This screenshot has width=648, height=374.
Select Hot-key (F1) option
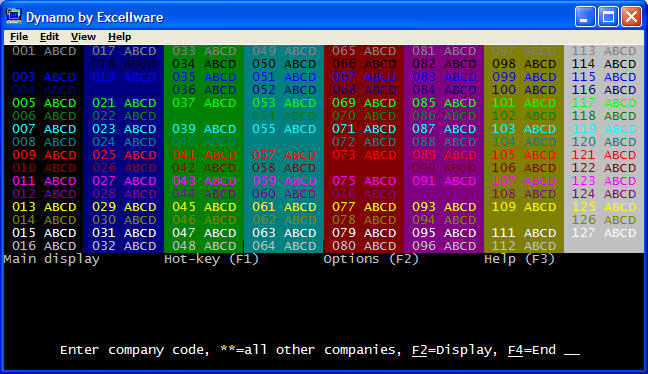(212, 260)
